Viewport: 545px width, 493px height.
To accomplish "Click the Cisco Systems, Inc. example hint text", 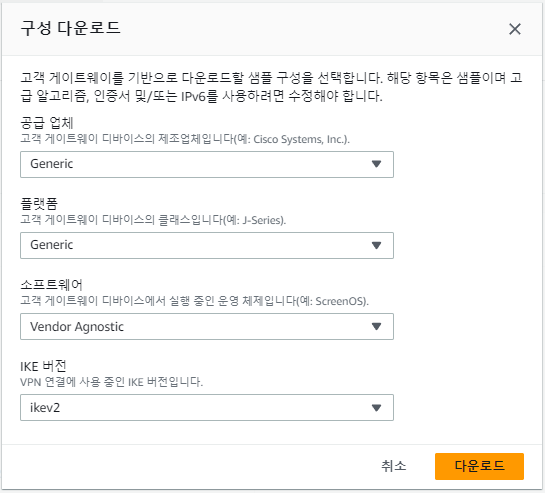I will pos(300,139).
